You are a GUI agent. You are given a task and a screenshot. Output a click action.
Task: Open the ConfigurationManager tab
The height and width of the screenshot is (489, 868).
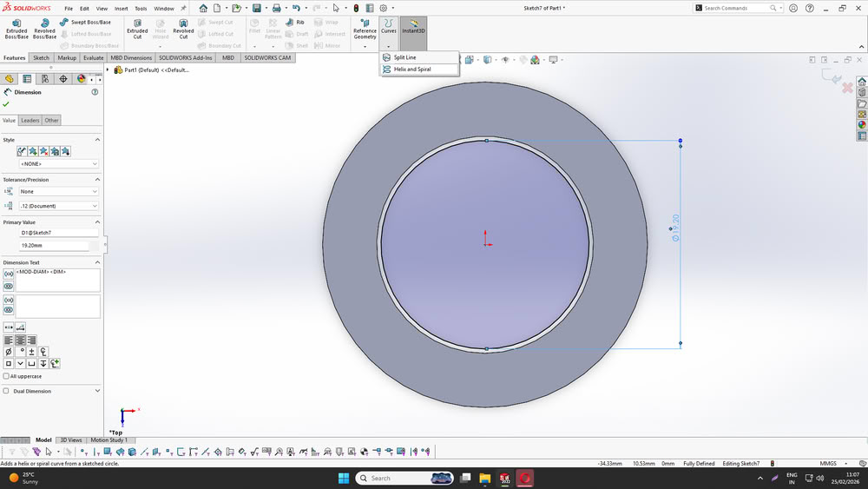point(45,79)
